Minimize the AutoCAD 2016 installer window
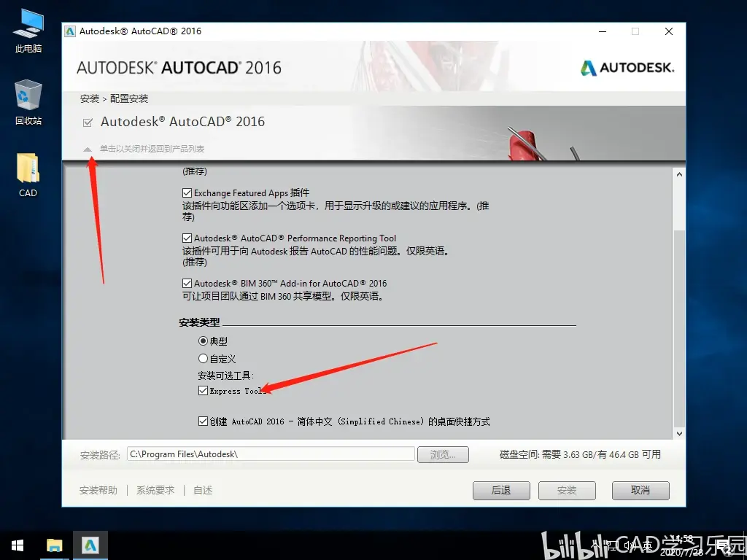 click(603, 31)
